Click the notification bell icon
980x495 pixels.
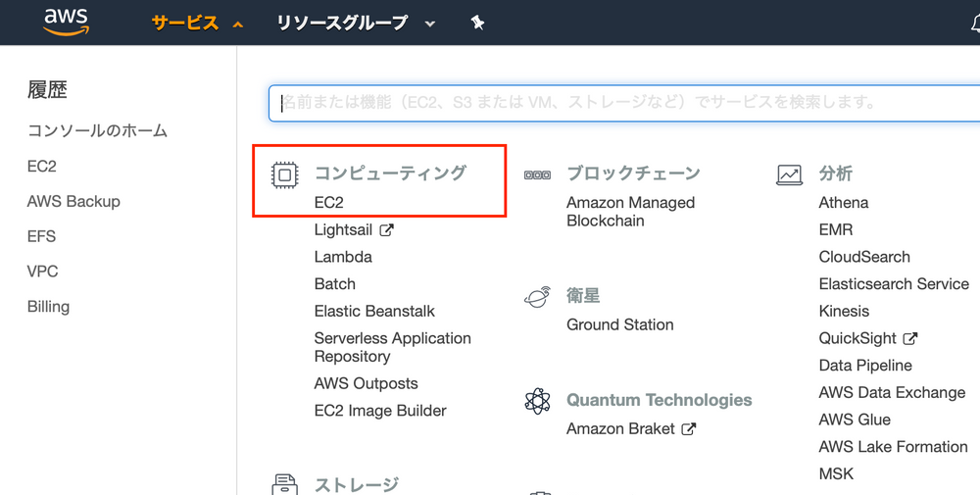coord(972,23)
